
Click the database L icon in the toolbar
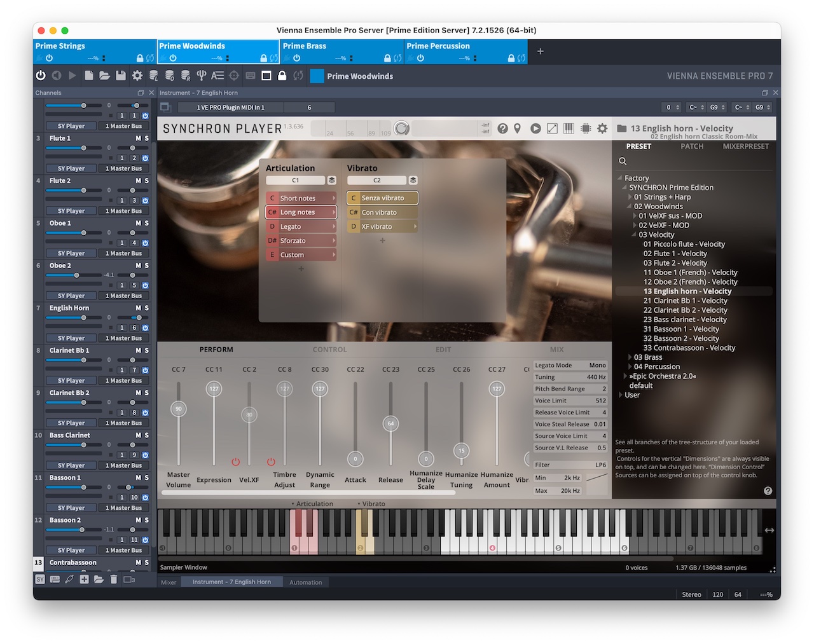(153, 76)
